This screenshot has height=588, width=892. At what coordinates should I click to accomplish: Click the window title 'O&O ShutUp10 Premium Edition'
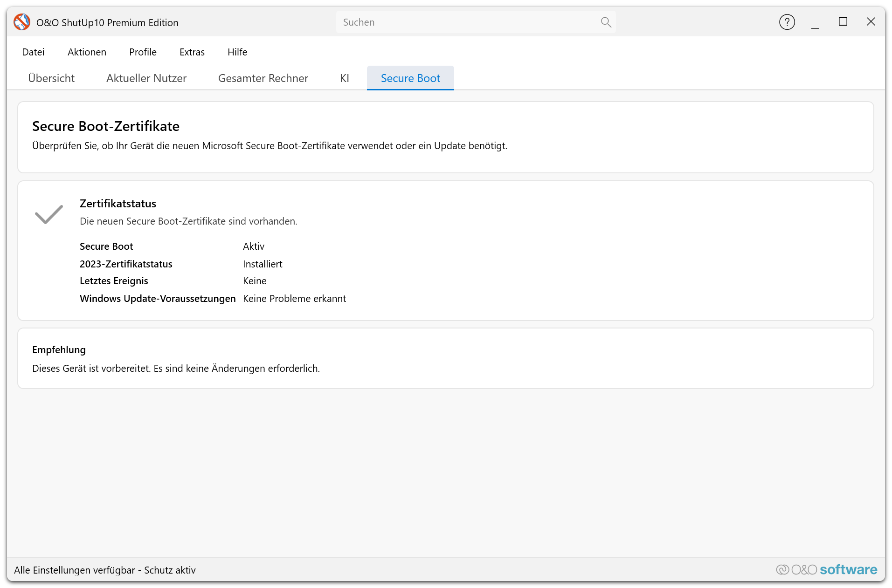tap(107, 23)
